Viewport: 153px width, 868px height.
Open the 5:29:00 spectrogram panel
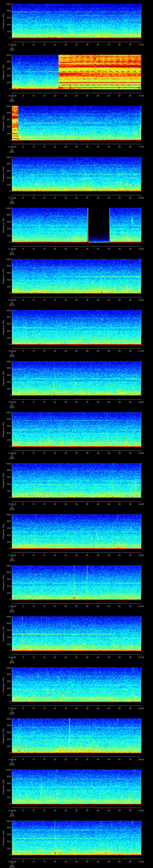coord(76,786)
